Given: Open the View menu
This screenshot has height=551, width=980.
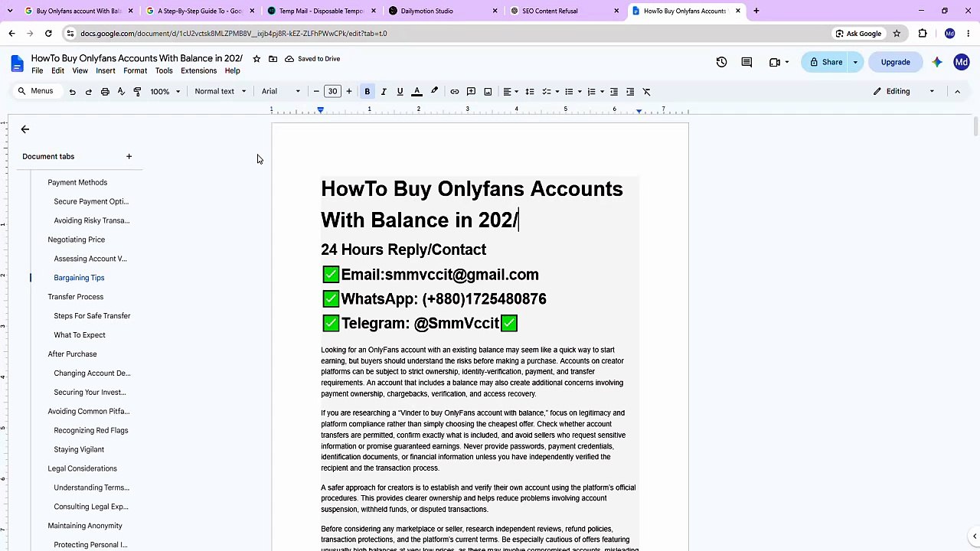Looking at the screenshot, I should [x=80, y=70].
